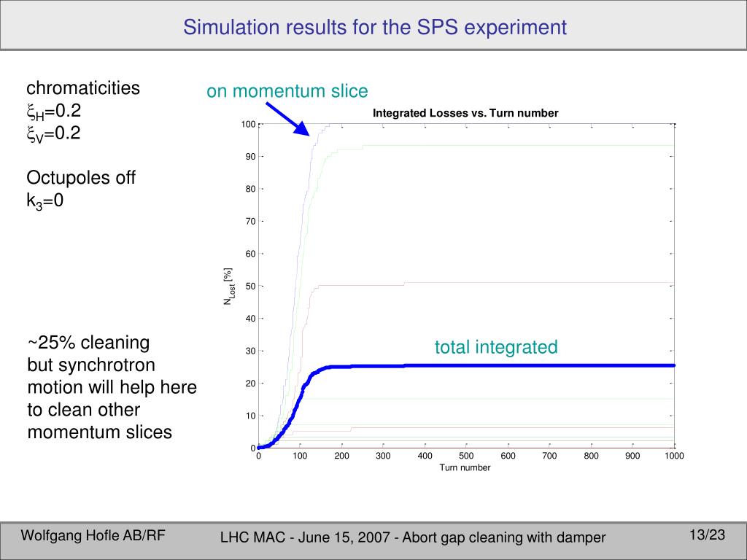
Task: Select the 'but synchrotron' text line
Action: click(x=91, y=365)
